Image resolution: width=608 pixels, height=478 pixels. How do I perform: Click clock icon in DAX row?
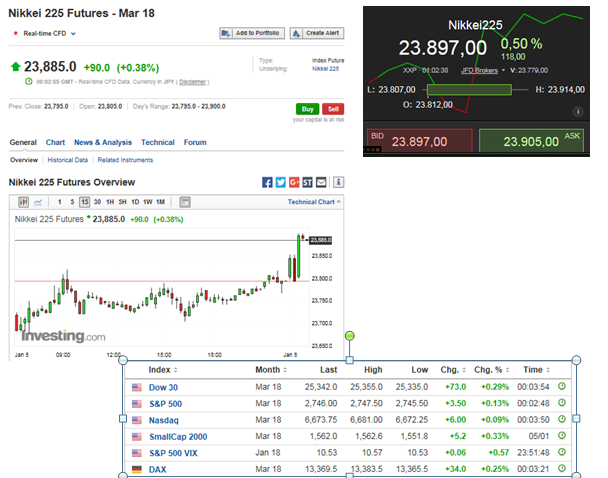(562, 468)
